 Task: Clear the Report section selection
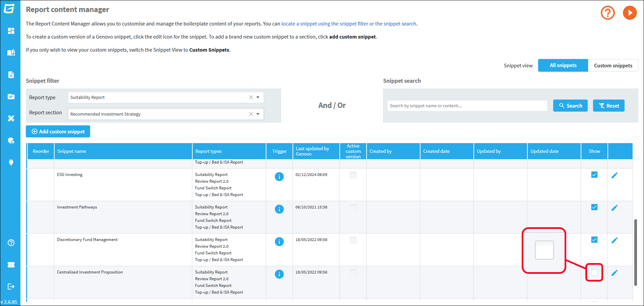(x=251, y=114)
